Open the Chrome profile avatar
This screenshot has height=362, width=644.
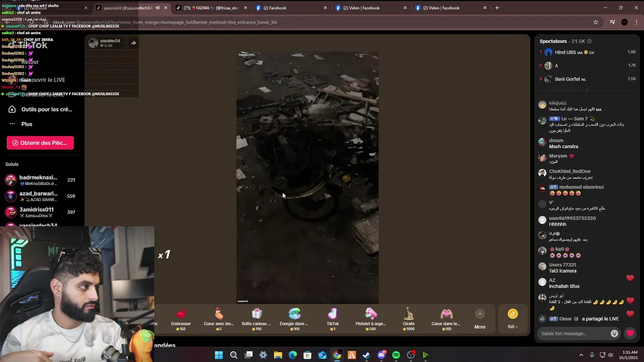tap(624, 22)
